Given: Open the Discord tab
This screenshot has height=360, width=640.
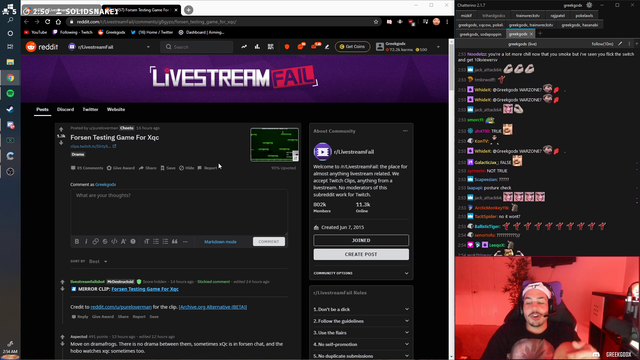Looking at the screenshot, I should click(65, 109).
